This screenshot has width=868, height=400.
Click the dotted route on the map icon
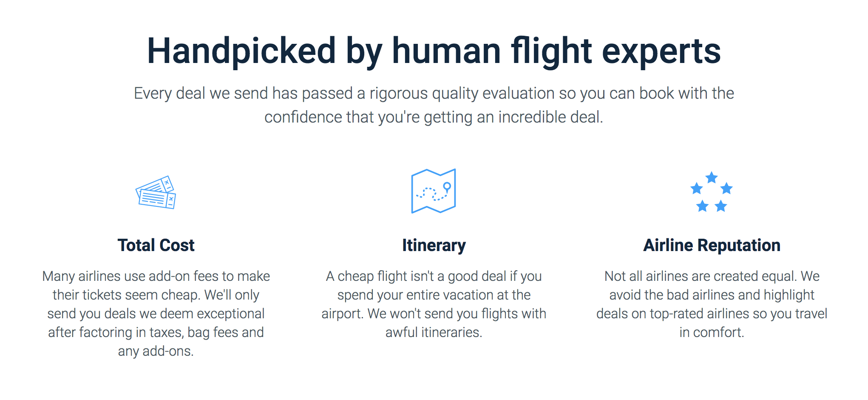(x=431, y=194)
